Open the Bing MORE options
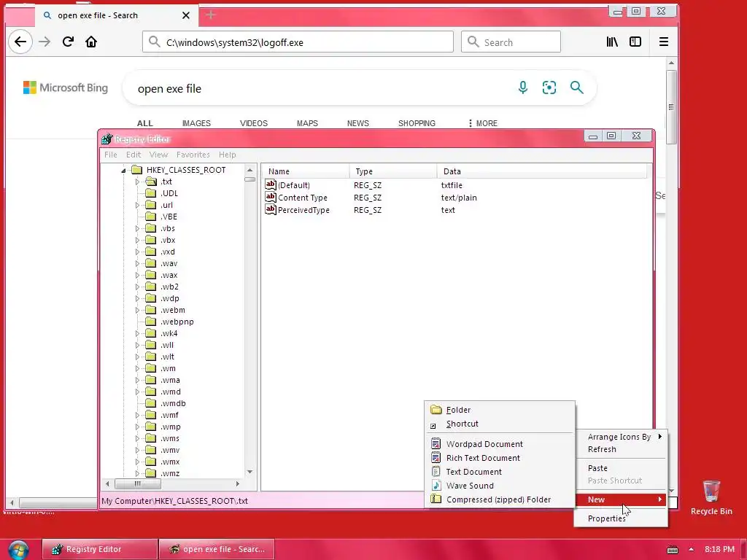747x560 pixels. coord(483,123)
